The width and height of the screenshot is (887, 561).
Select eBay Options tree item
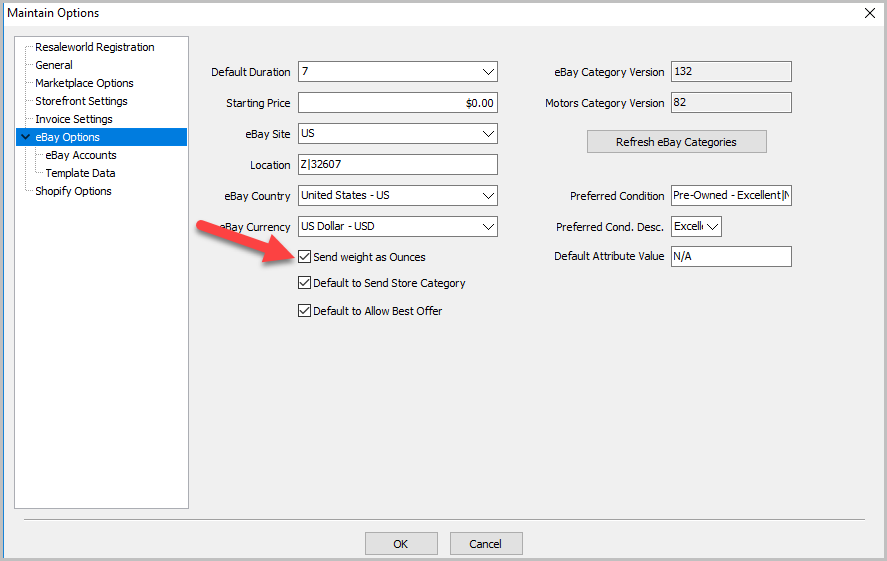click(67, 137)
